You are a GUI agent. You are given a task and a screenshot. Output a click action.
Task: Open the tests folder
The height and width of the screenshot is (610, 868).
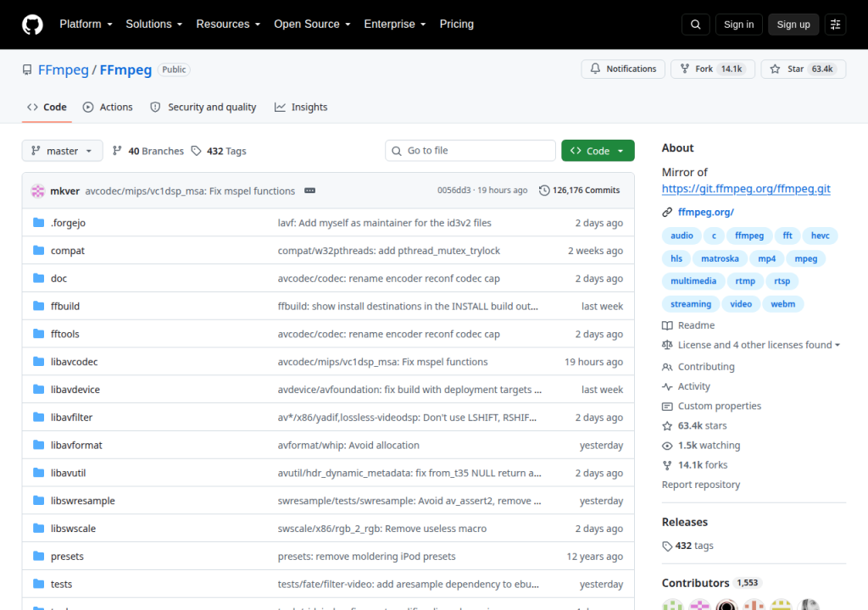coord(61,584)
